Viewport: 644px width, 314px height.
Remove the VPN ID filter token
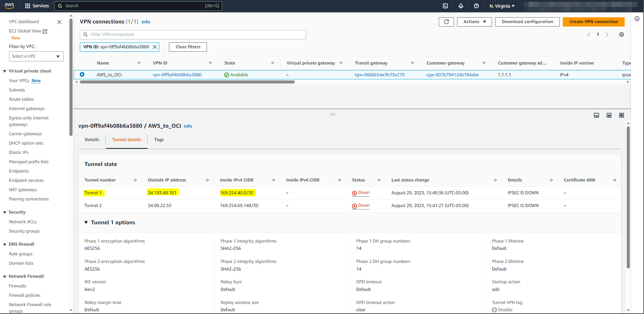point(155,47)
